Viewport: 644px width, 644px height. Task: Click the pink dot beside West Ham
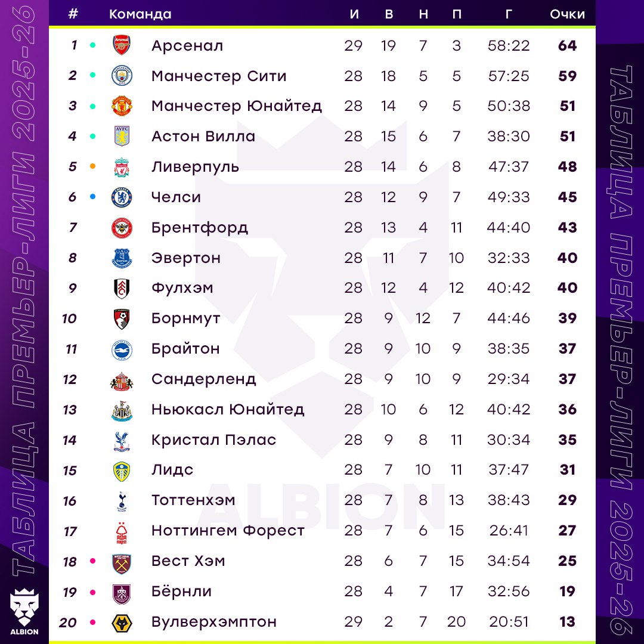(92, 561)
